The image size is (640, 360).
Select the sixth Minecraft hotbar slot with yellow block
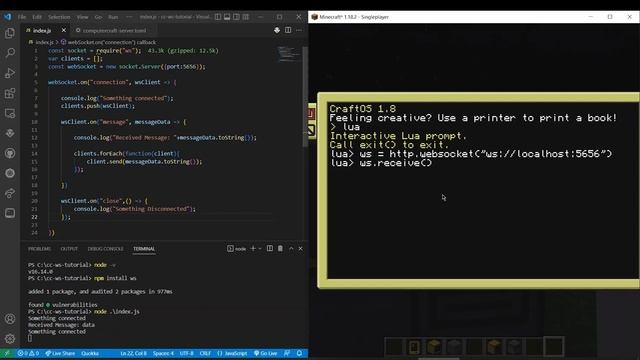[x=494, y=347]
